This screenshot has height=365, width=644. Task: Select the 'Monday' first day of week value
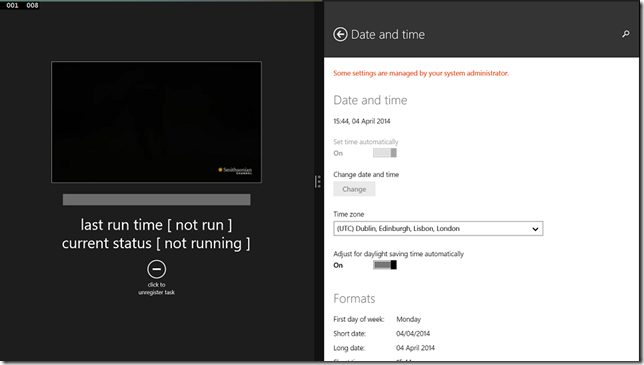409,319
